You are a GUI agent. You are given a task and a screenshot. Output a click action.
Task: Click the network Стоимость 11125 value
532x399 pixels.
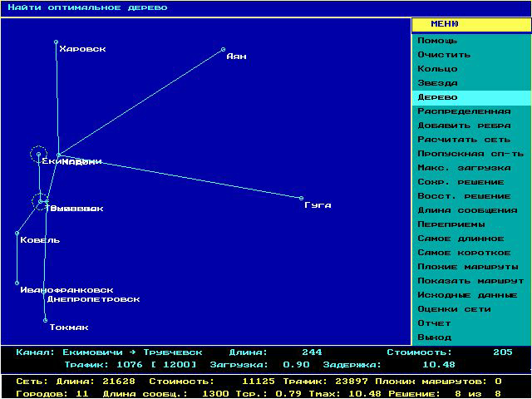click(x=259, y=382)
